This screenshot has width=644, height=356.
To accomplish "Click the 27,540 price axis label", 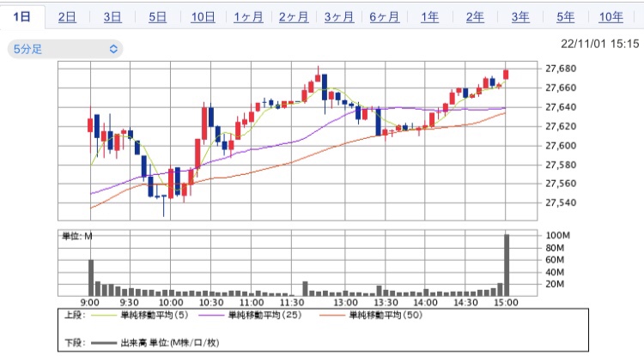I will (561, 202).
